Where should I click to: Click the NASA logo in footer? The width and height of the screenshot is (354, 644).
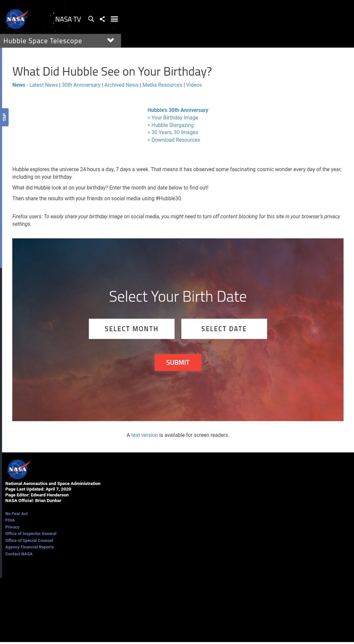point(18,469)
